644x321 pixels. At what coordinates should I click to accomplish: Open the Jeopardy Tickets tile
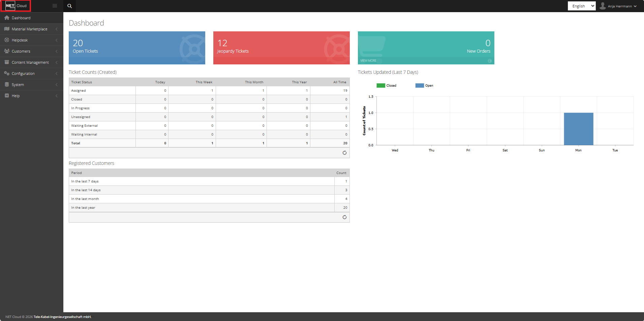(x=281, y=48)
